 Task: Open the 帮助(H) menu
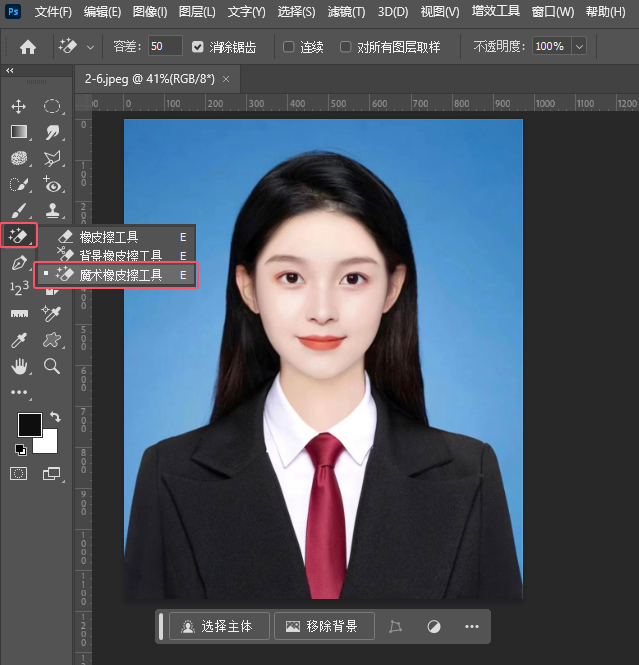click(606, 12)
